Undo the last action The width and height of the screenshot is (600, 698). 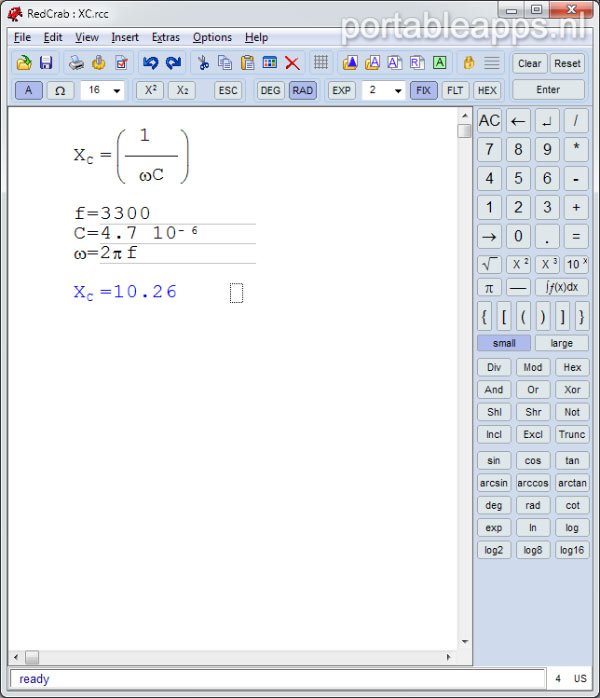click(x=151, y=63)
